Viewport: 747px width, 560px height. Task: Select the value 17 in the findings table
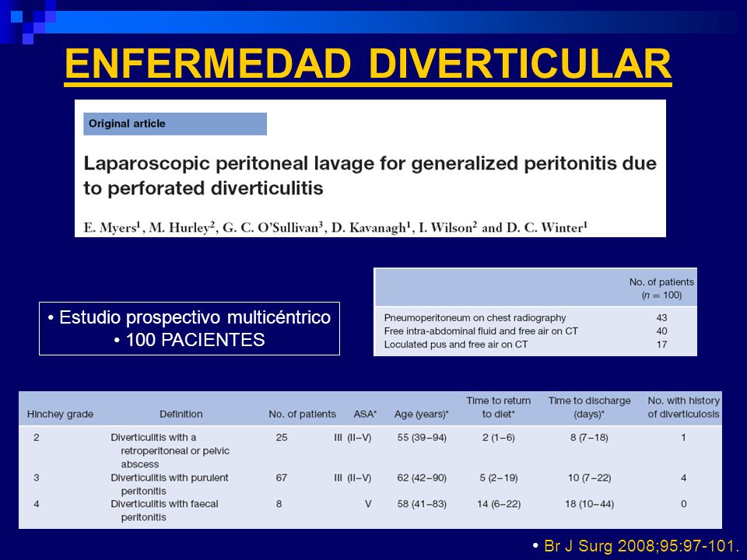[x=661, y=345]
